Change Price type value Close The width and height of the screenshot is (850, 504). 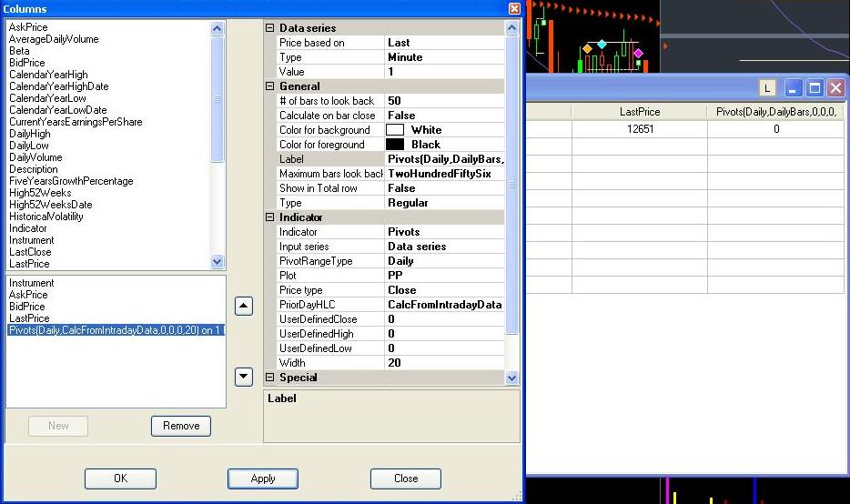tap(444, 290)
